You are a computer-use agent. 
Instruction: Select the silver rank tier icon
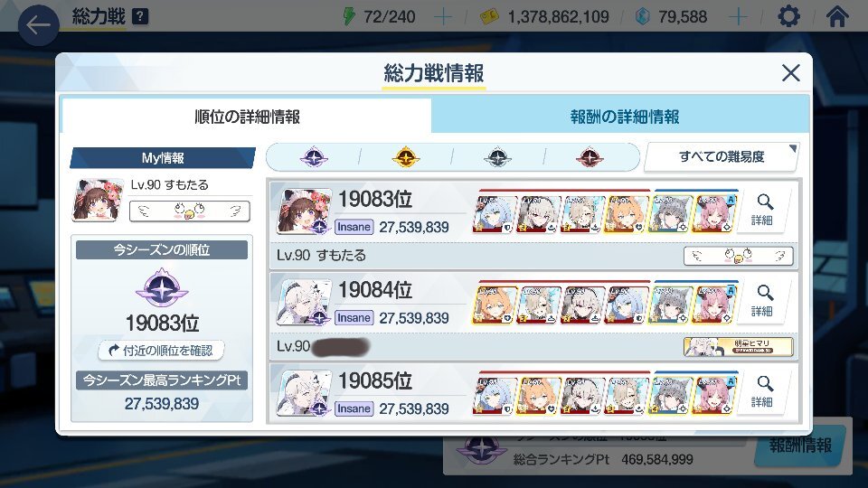pyautogui.click(x=497, y=157)
